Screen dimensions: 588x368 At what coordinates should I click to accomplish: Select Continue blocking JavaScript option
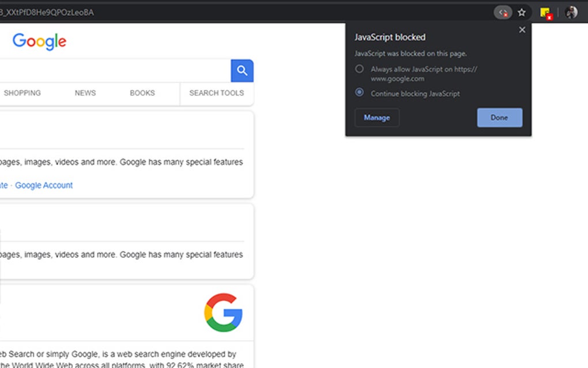(360, 92)
